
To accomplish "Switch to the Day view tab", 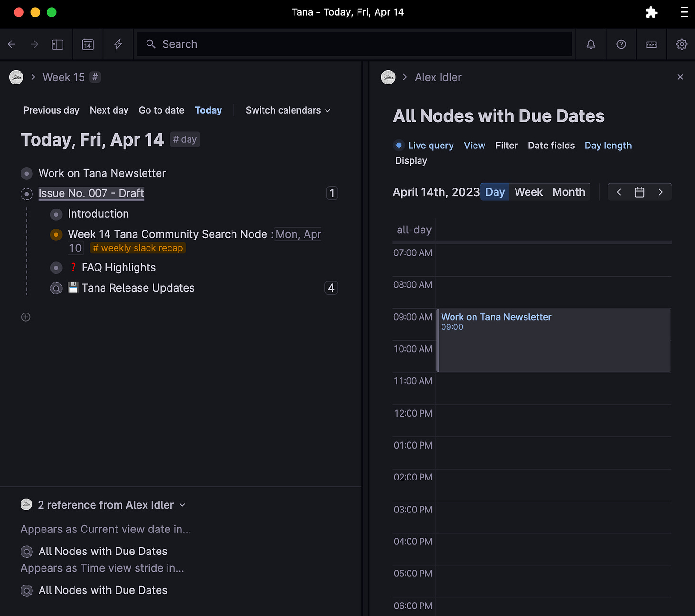I will point(495,192).
